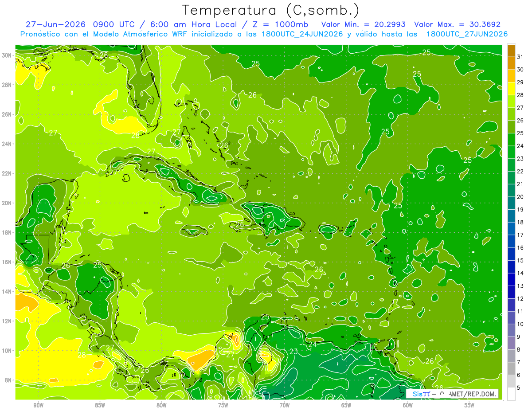Click the 18N latitude label
Viewport: 532px width, 411px height.
pos(8,232)
